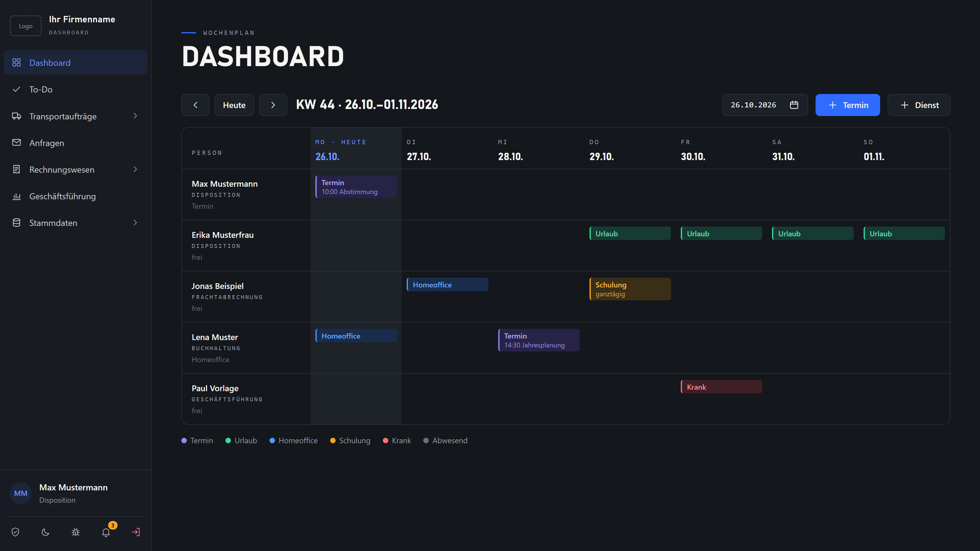980x551 pixels.
Task: Click the MM user avatar
Action: tap(21, 493)
